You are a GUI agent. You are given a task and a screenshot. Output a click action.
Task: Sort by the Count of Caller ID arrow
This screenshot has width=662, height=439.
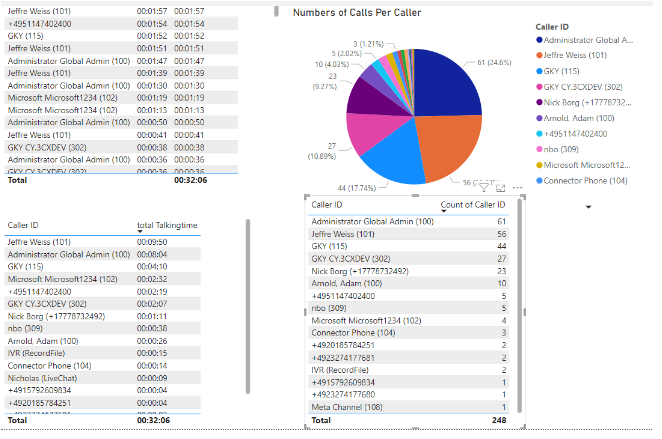444,211
